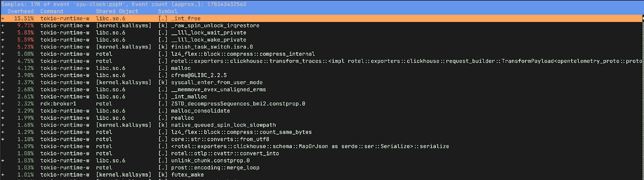Expand the _raw_spin_unlock_irqrestore row's plus marker

[3, 26]
